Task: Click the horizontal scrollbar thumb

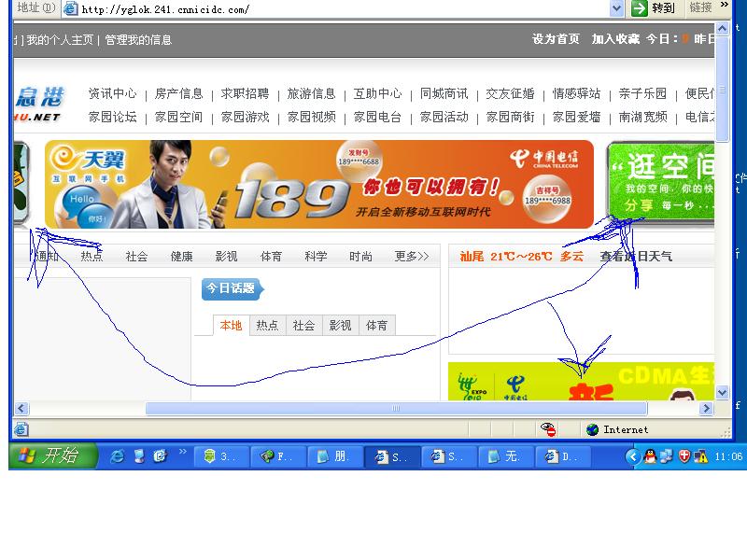Action: [396, 408]
